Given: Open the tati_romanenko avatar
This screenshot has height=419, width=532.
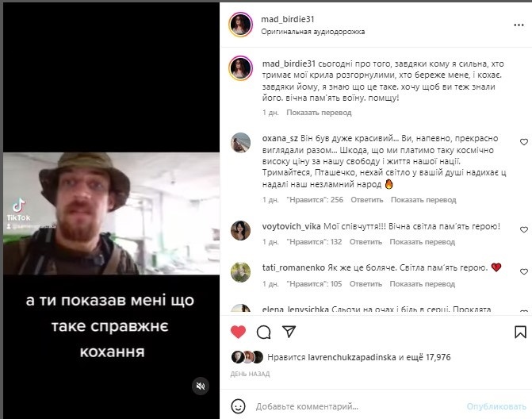Looking at the screenshot, I should 240,272.
